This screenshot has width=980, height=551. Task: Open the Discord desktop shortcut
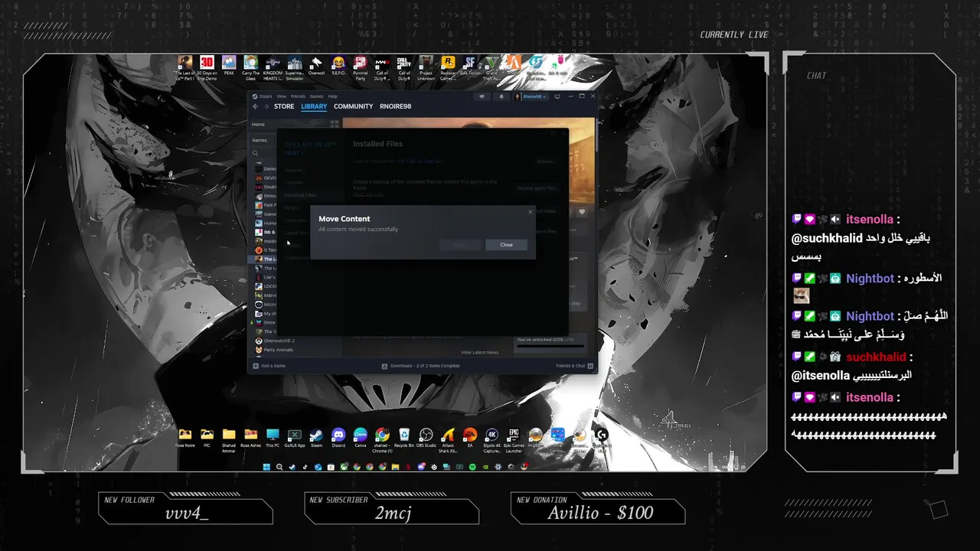click(338, 438)
